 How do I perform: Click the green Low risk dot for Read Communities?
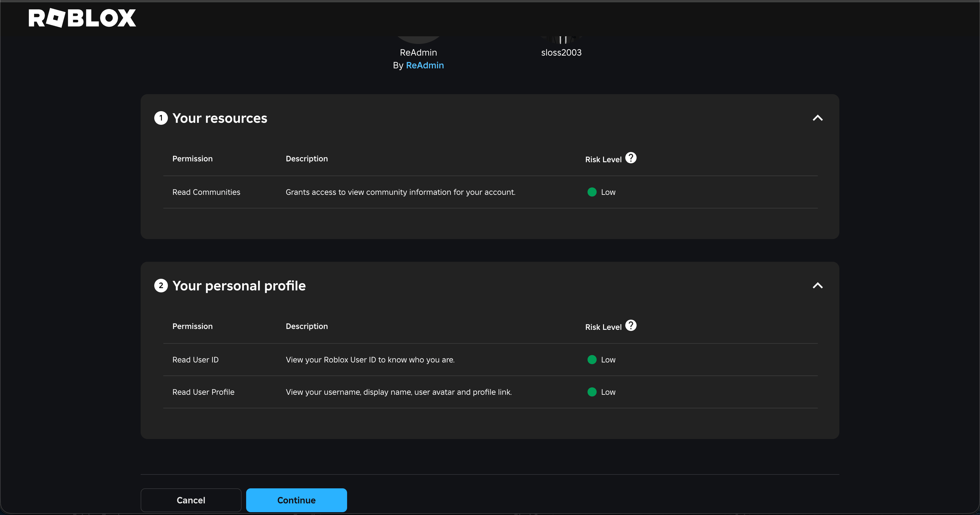click(x=592, y=192)
